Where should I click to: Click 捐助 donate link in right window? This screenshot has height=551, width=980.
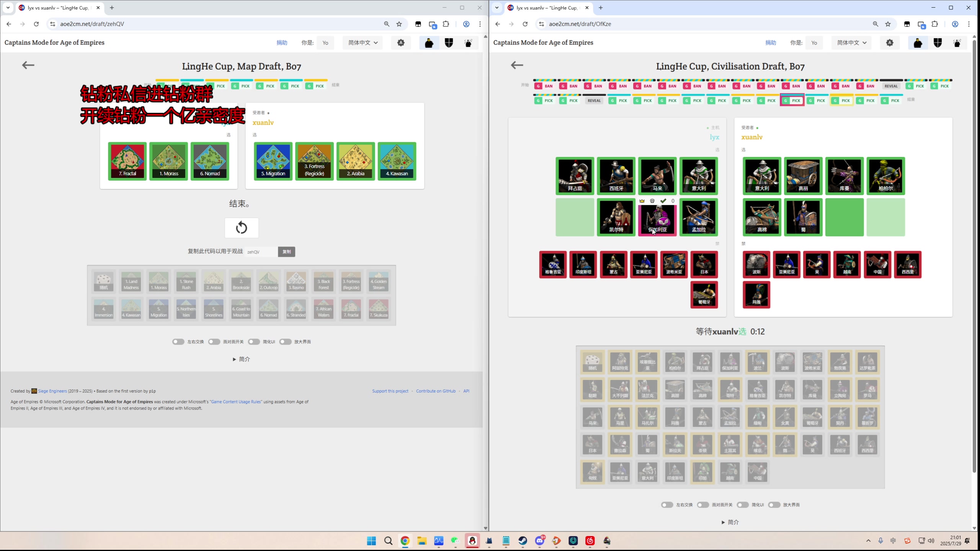(x=771, y=43)
